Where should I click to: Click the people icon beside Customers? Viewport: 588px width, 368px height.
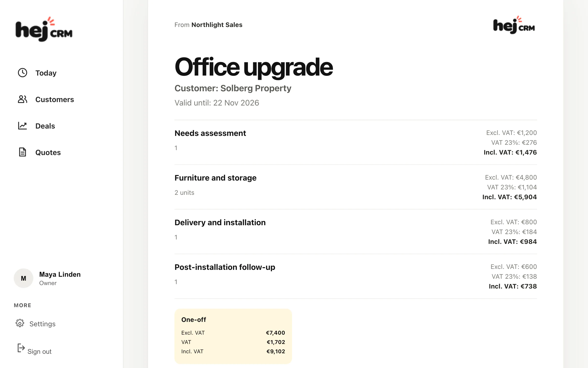pos(23,99)
